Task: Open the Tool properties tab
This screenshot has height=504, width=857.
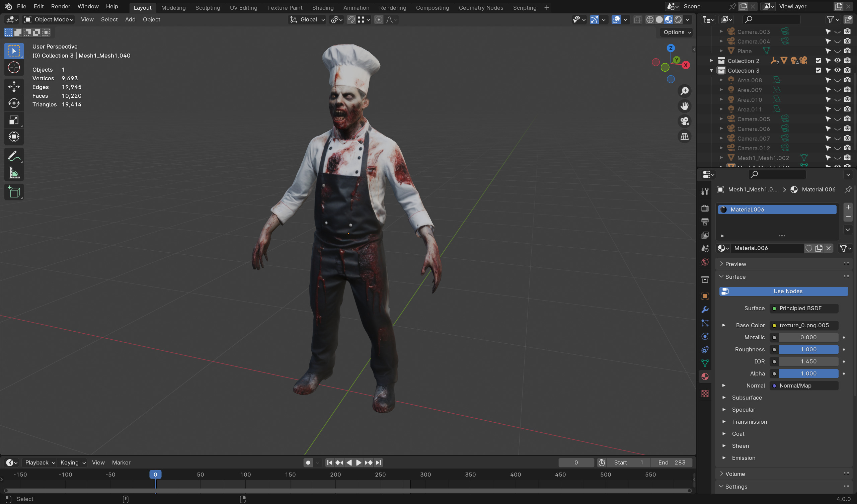Action: 705,191
